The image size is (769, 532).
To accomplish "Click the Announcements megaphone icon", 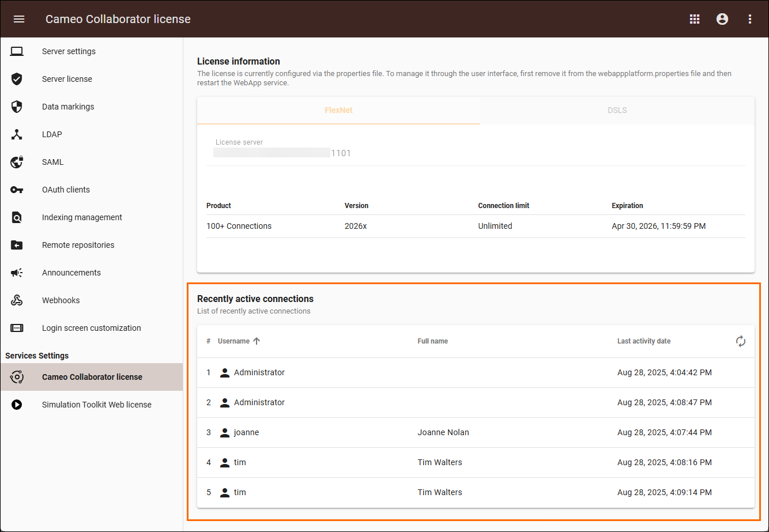I will click(x=17, y=273).
